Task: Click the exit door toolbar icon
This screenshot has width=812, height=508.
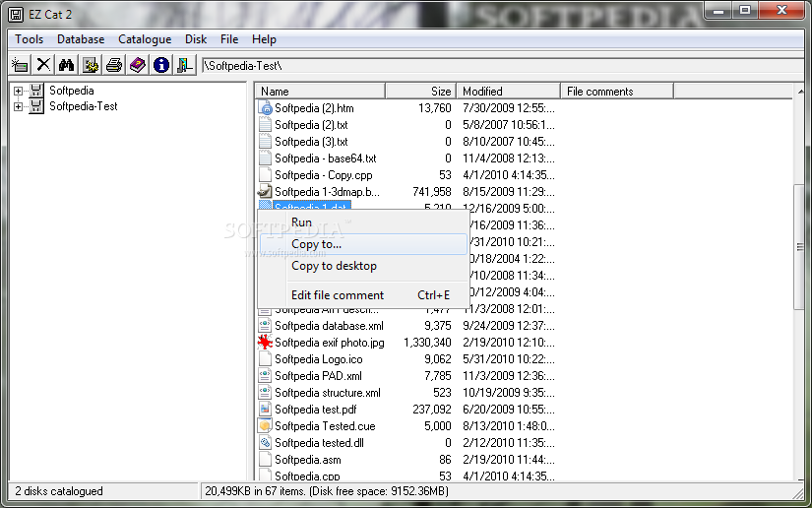Action: coord(185,65)
